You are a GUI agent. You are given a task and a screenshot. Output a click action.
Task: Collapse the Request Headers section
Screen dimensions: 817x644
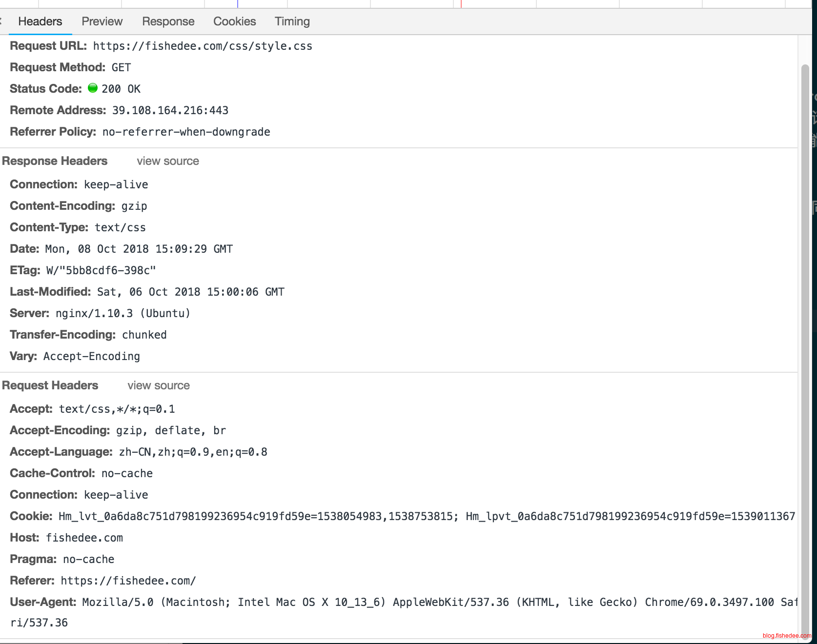click(50, 385)
